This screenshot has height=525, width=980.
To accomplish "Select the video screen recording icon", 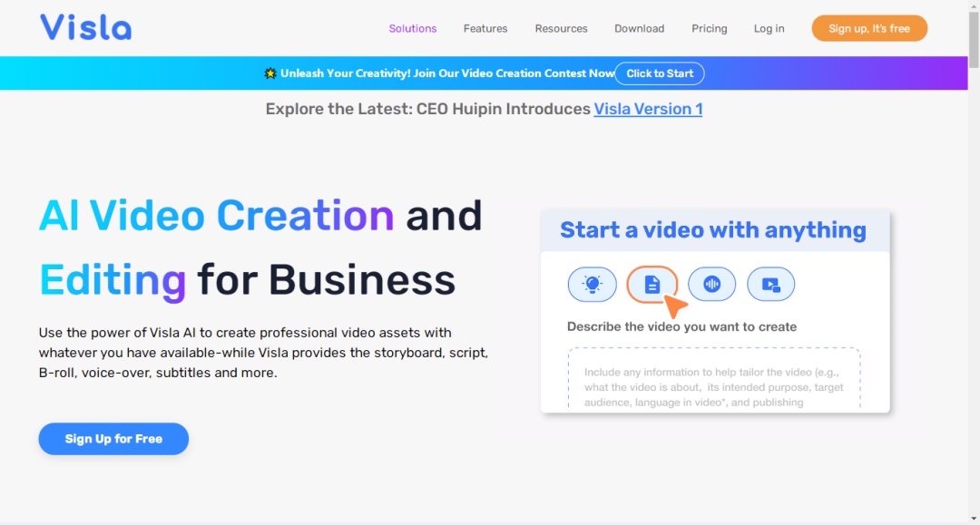I will [x=770, y=284].
